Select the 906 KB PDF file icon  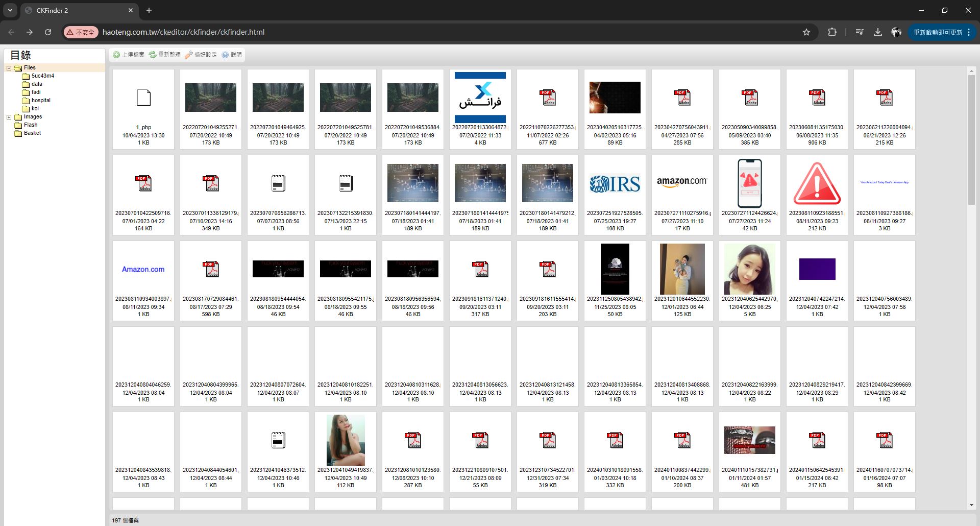coord(817,98)
